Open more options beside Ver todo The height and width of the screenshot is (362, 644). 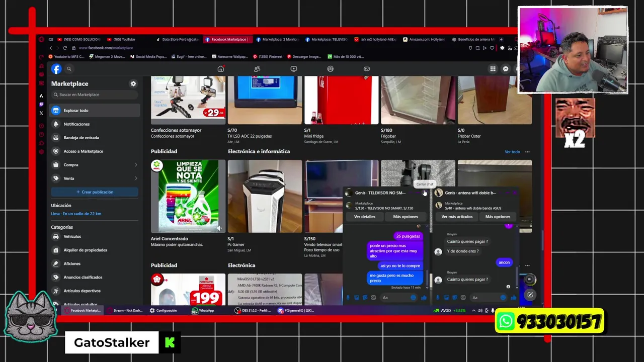pos(527,152)
